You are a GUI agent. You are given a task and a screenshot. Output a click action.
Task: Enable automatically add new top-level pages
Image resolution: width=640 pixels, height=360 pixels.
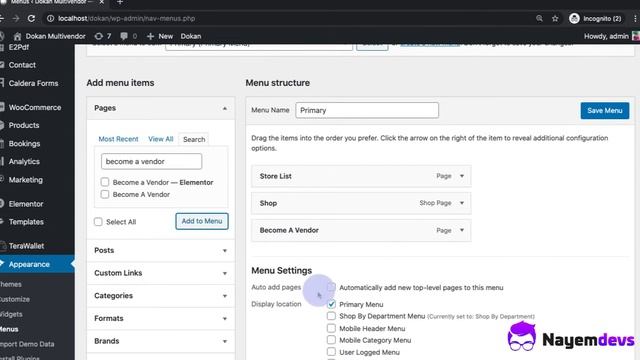[x=331, y=287]
